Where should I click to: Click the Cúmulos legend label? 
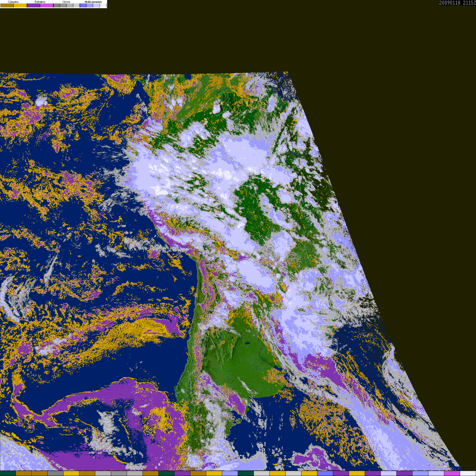pos(13,2)
